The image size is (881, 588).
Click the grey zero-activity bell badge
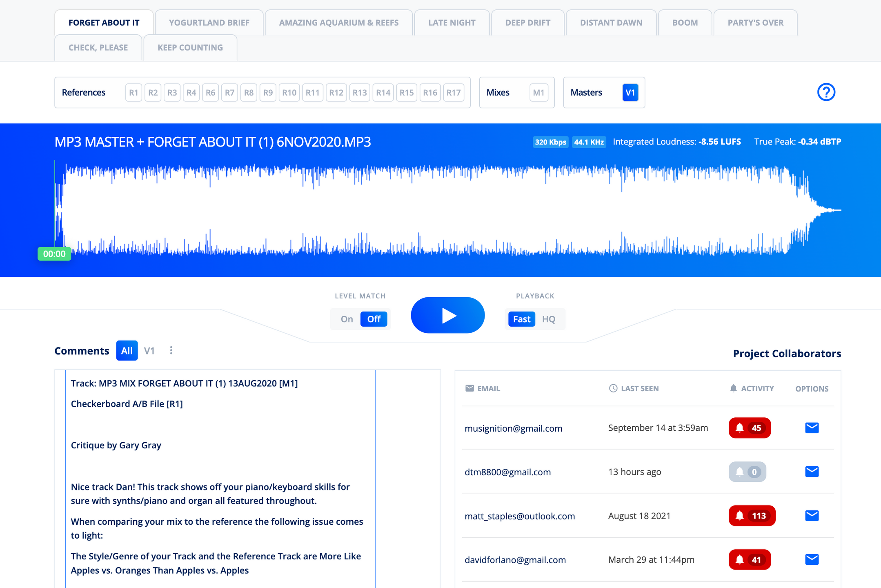click(747, 472)
